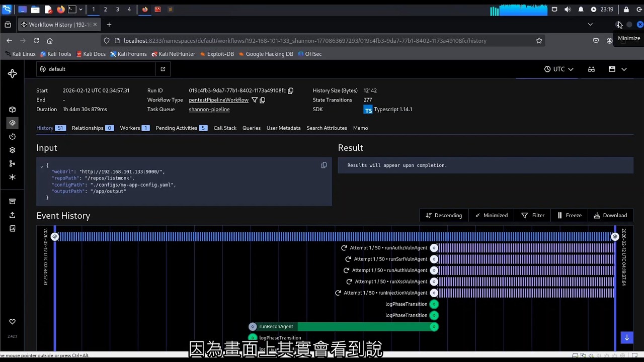Viewport: 644px width, 362px height.
Task: Open the Workers tab
Action: coord(134,128)
